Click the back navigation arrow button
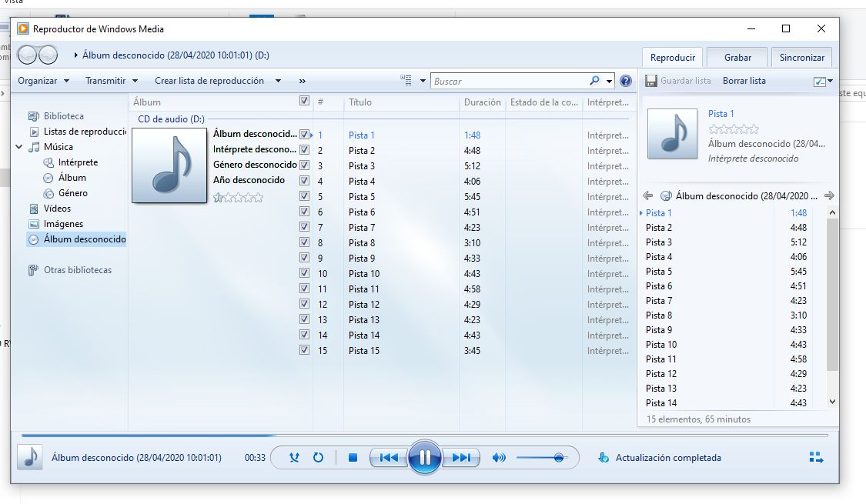Image resolution: width=866 pixels, height=504 pixels. [28, 55]
